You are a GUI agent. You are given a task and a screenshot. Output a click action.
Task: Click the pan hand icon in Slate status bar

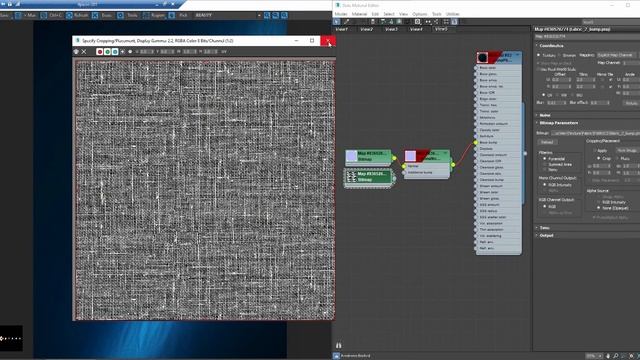click(x=608, y=356)
